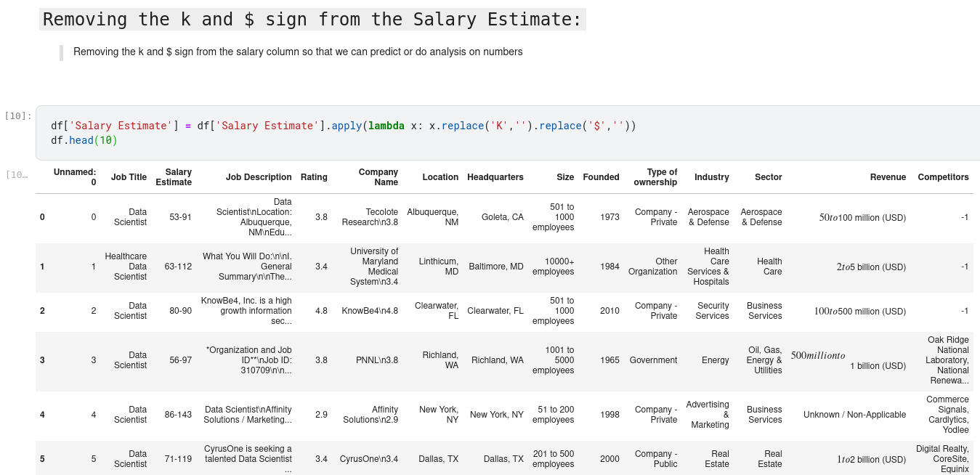Click the 'Unknown / Non-Applicable' revenue cell

(854, 415)
